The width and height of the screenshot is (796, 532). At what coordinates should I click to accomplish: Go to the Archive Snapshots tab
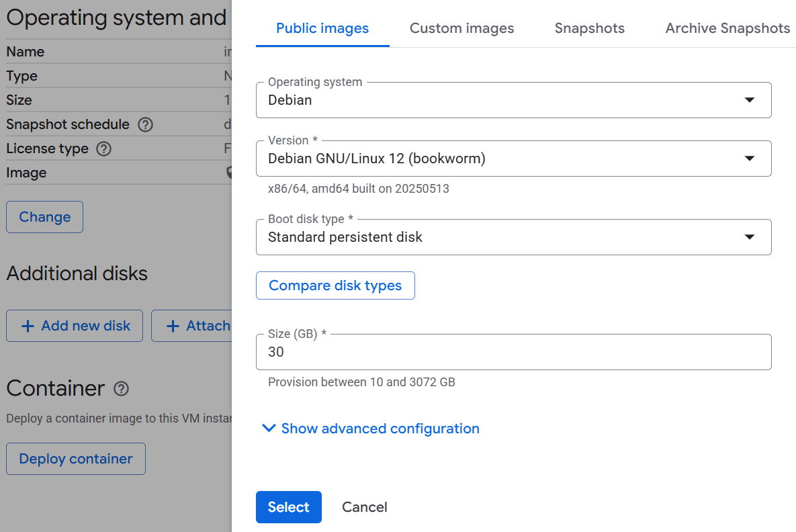point(727,28)
